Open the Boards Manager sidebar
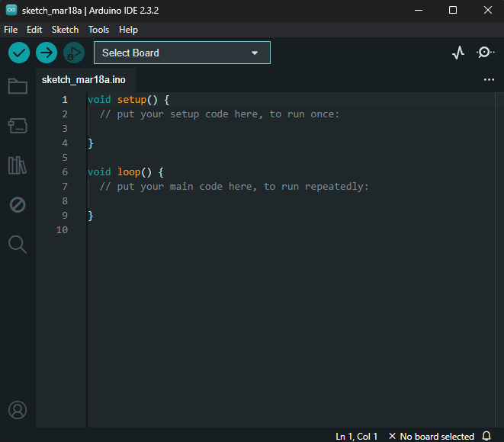The width and height of the screenshot is (504, 442). click(18, 126)
